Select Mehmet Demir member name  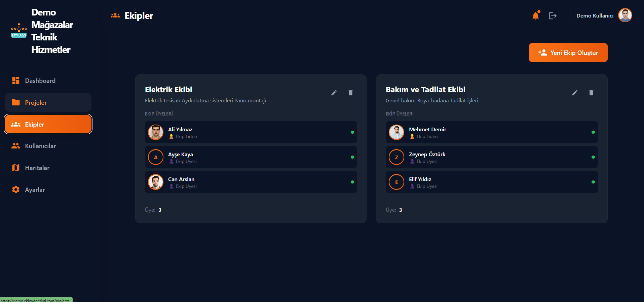click(x=427, y=129)
